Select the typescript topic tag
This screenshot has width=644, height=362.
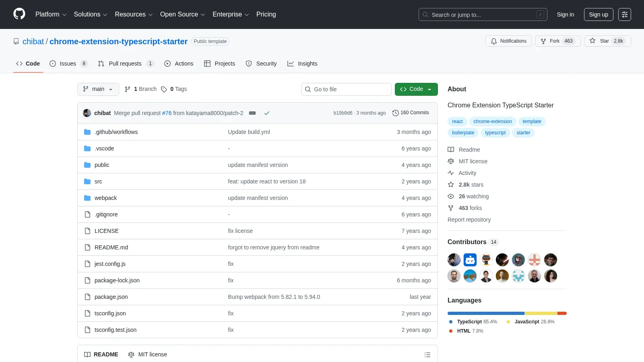click(x=495, y=133)
